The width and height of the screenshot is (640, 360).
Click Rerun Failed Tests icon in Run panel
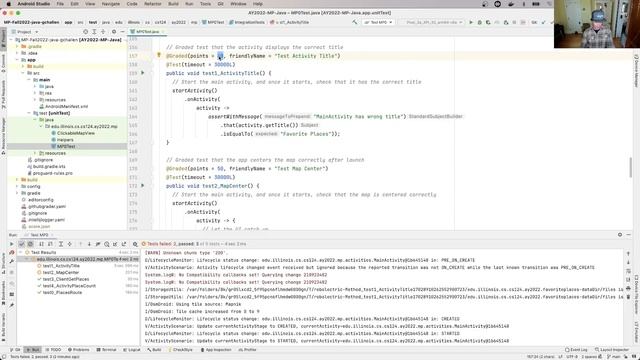[11, 253]
